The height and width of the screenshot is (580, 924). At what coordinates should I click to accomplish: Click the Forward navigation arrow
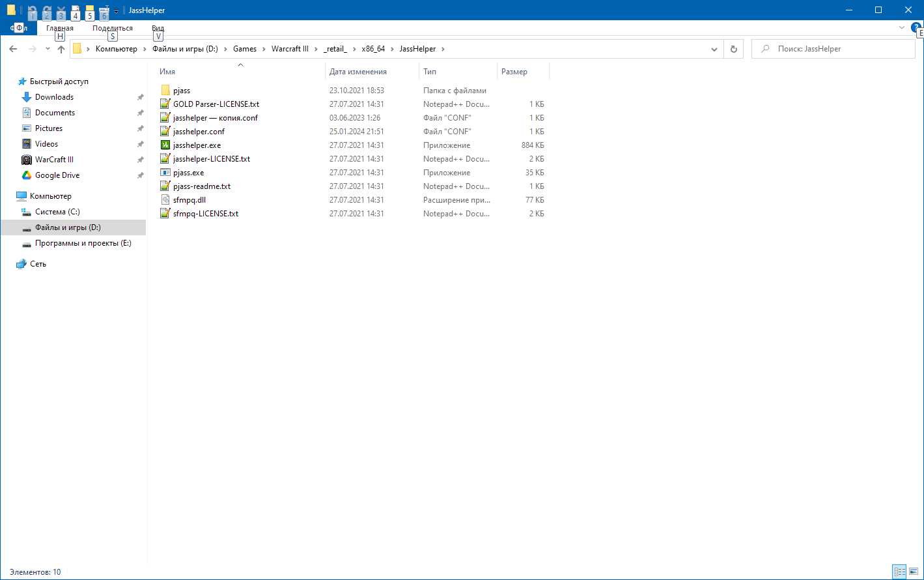tap(33, 49)
